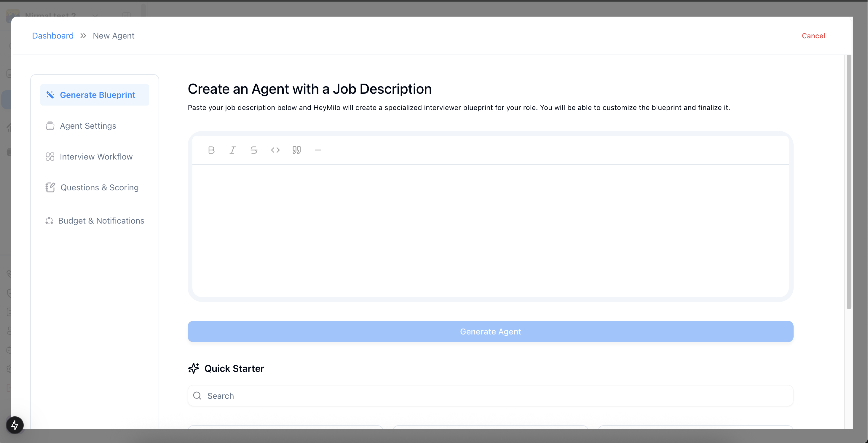Insert blockquote using quote icon
This screenshot has height=443, width=868.
pos(296,150)
